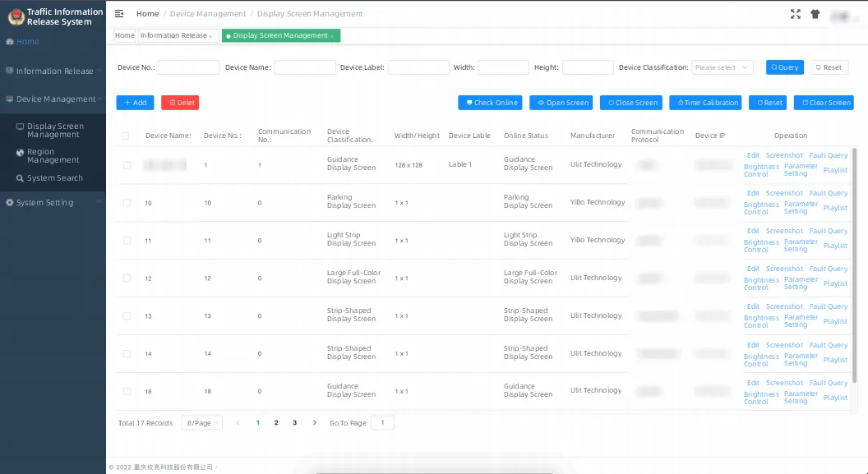Open the Device Classification dropdown
Screen dimensions: 868x474
(x=723, y=67)
